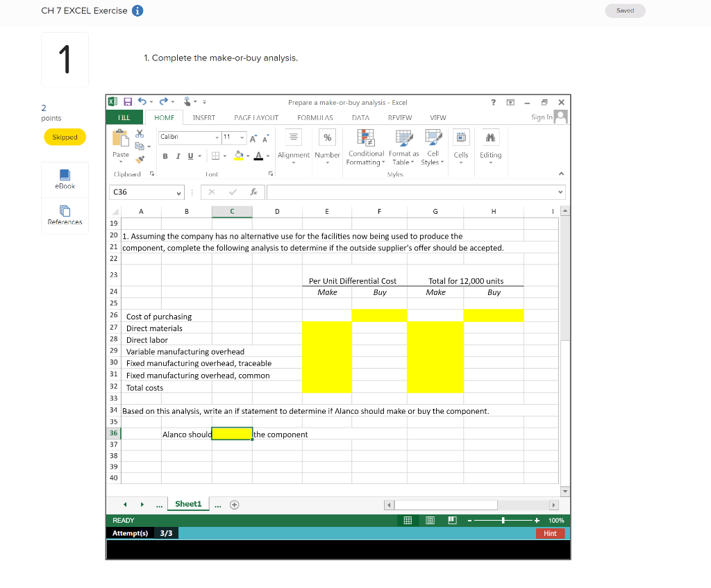Switch to the INSERT tab

click(204, 117)
